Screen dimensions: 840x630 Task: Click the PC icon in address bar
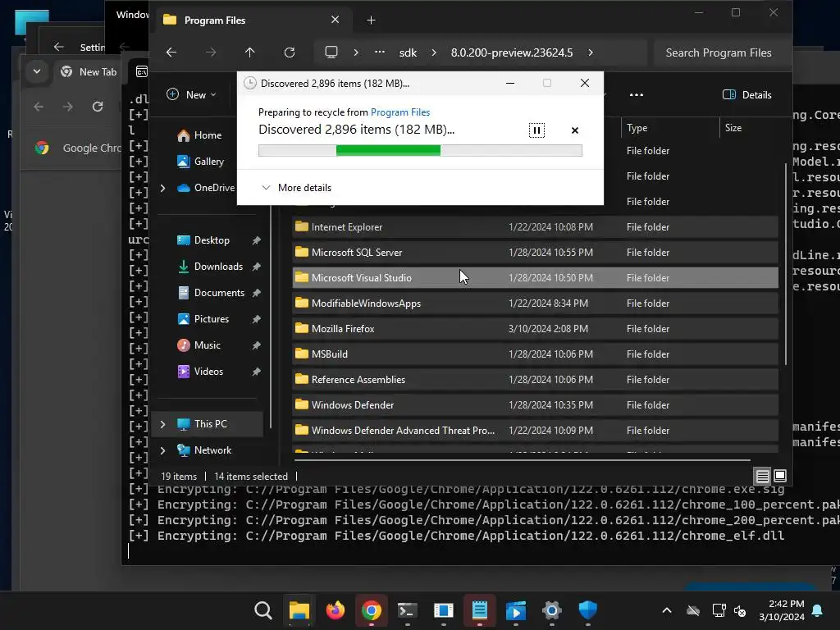tap(331, 52)
